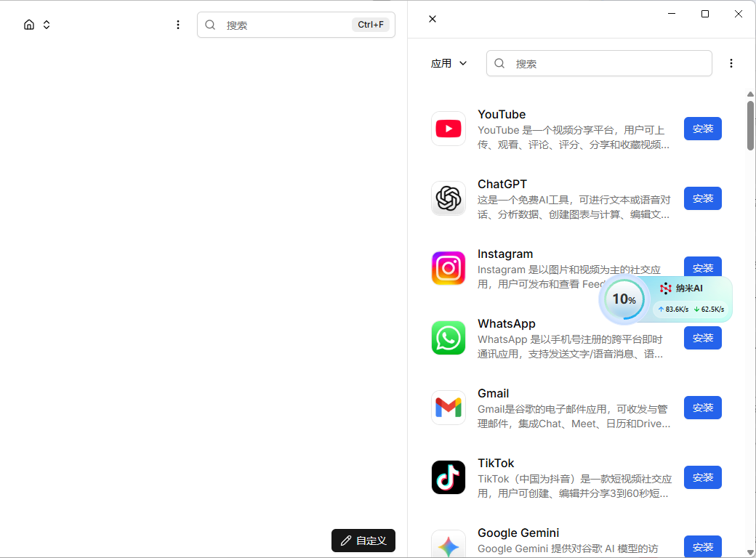Viewport: 756px width, 558px height.
Task: Click the Instagram app icon
Action: [x=449, y=268]
